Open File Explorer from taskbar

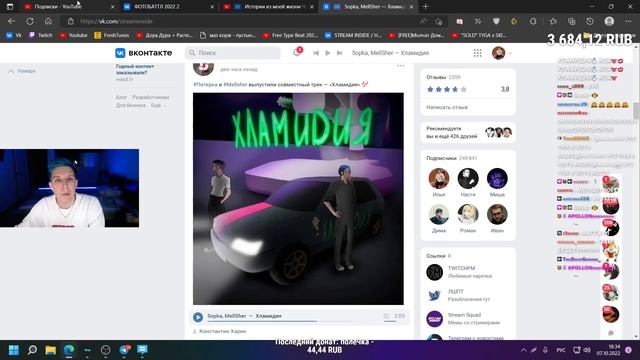coord(51,350)
